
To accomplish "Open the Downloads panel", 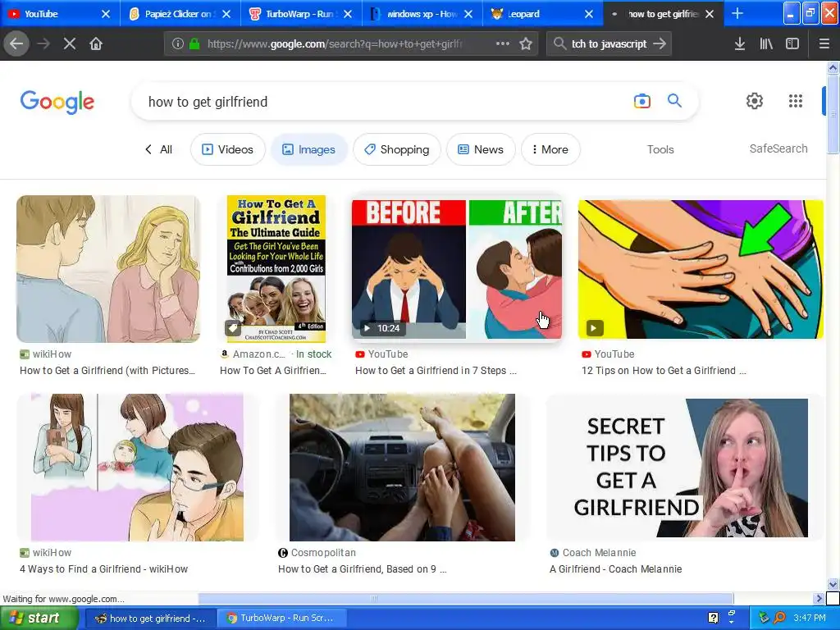I will (x=740, y=43).
